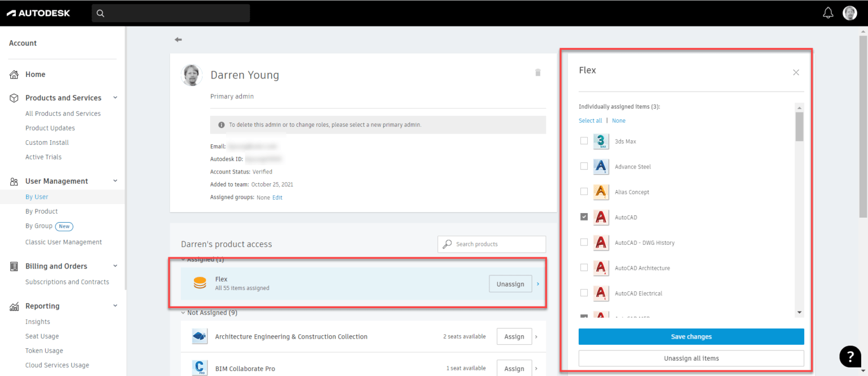Click the AutoCAD product icon

click(x=601, y=217)
